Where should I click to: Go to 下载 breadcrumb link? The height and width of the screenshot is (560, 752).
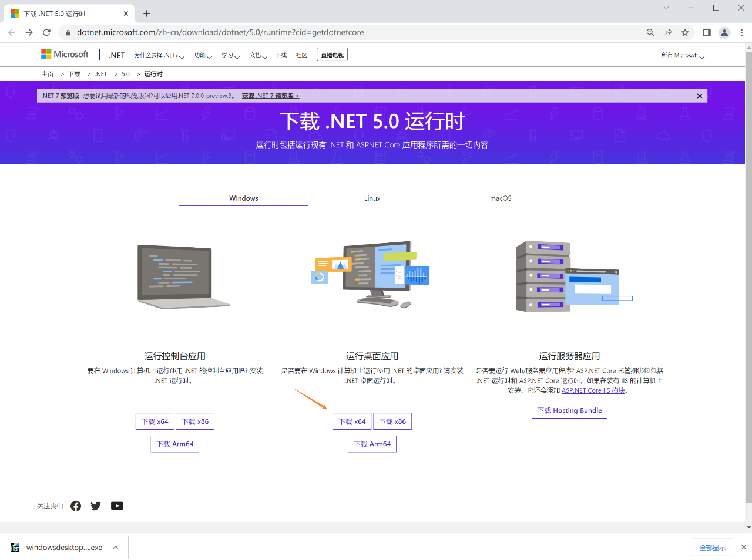click(x=75, y=74)
